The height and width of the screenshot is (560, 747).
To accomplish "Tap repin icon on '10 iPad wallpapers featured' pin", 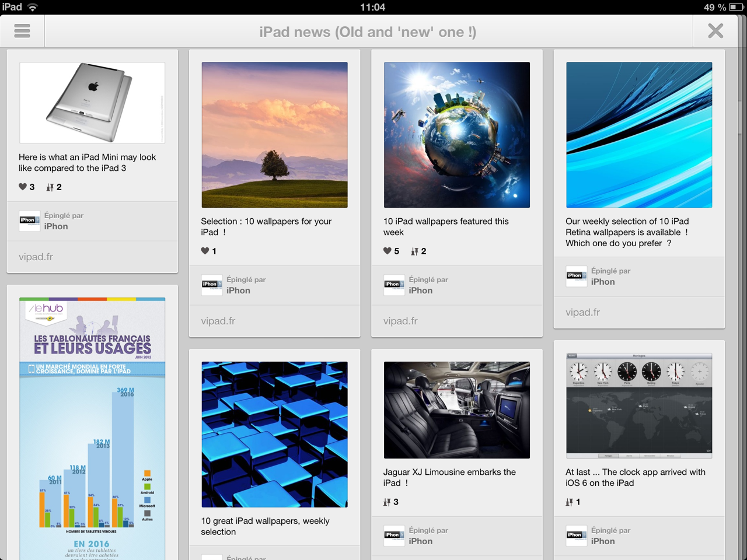I will click(x=414, y=251).
